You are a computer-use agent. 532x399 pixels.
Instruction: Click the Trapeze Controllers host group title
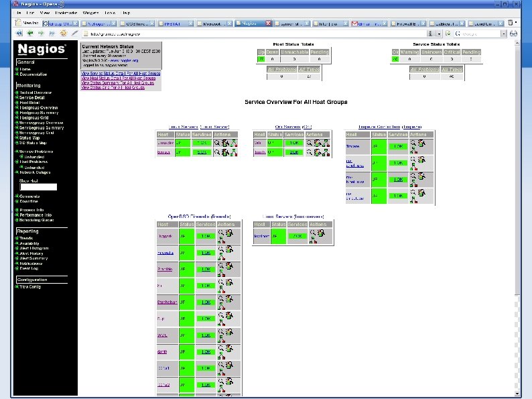click(390, 127)
